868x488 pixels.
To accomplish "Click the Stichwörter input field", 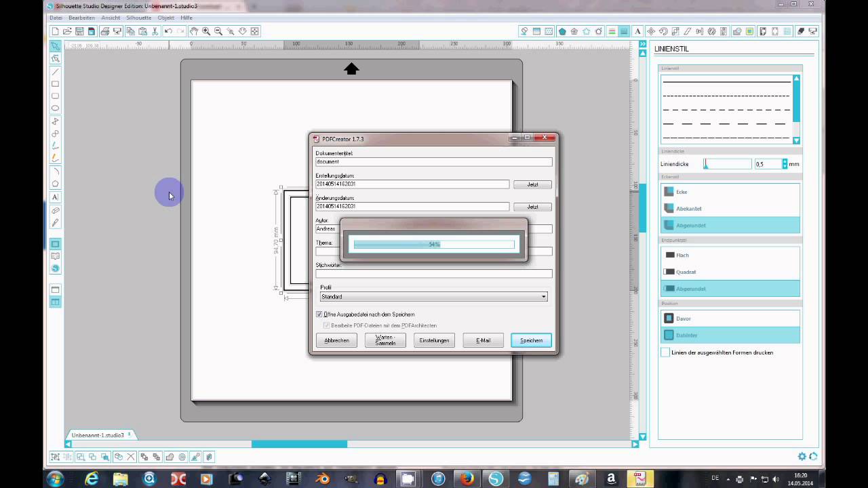I will click(434, 274).
